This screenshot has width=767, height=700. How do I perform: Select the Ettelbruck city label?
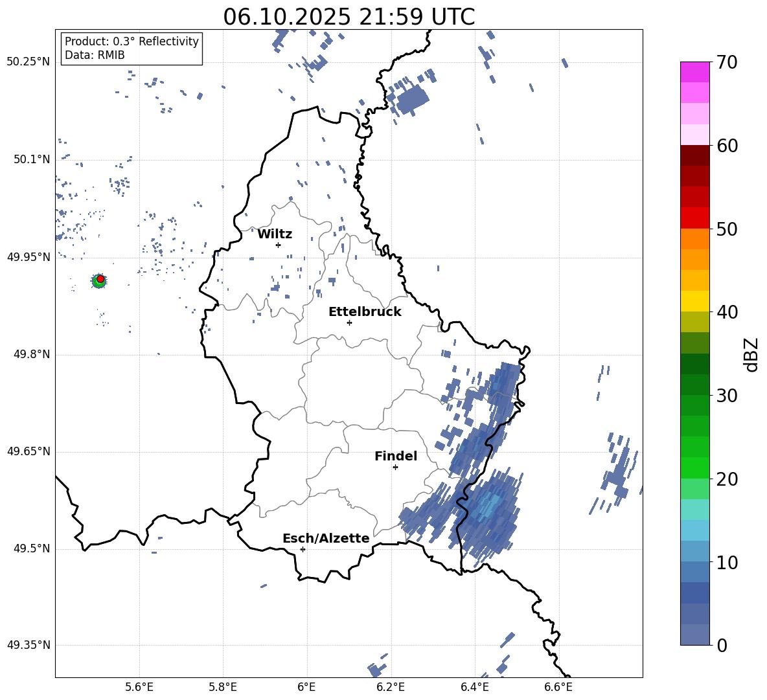tap(365, 312)
